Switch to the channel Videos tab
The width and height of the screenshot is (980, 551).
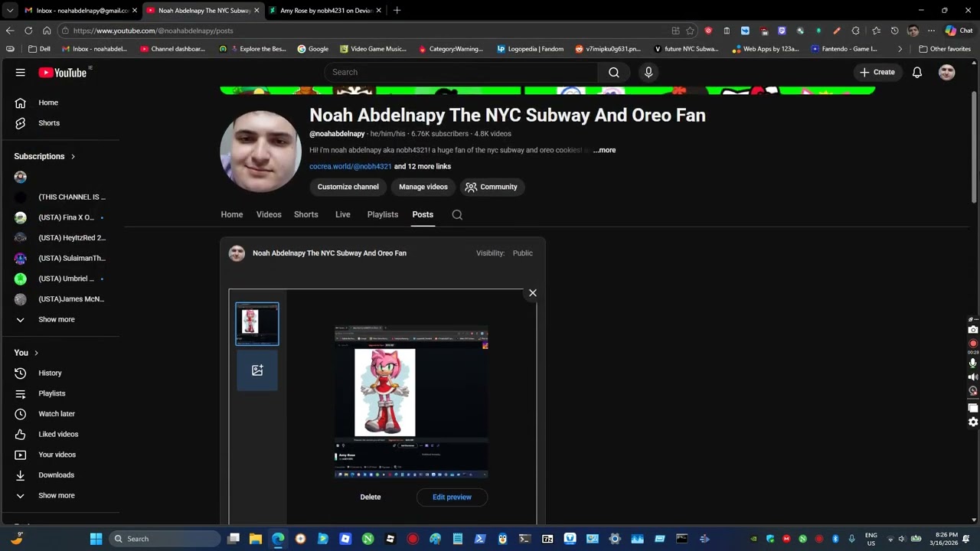(x=269, y=215)
